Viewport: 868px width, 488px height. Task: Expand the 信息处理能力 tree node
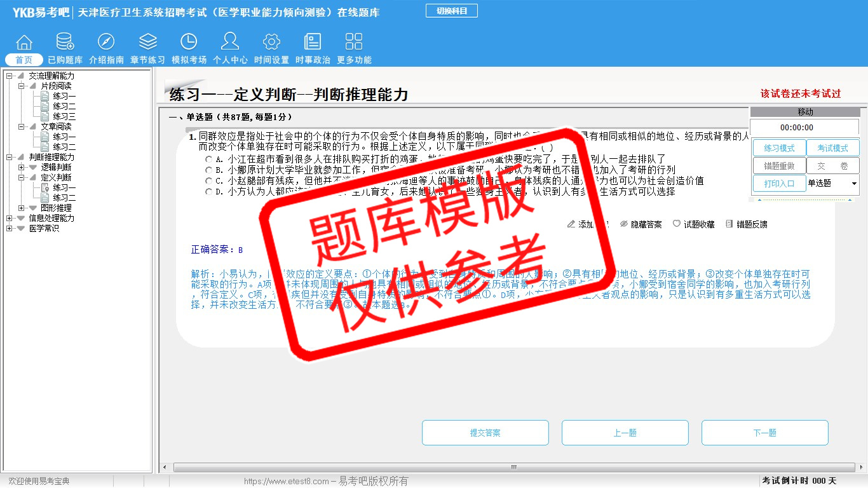coord(9,218)
